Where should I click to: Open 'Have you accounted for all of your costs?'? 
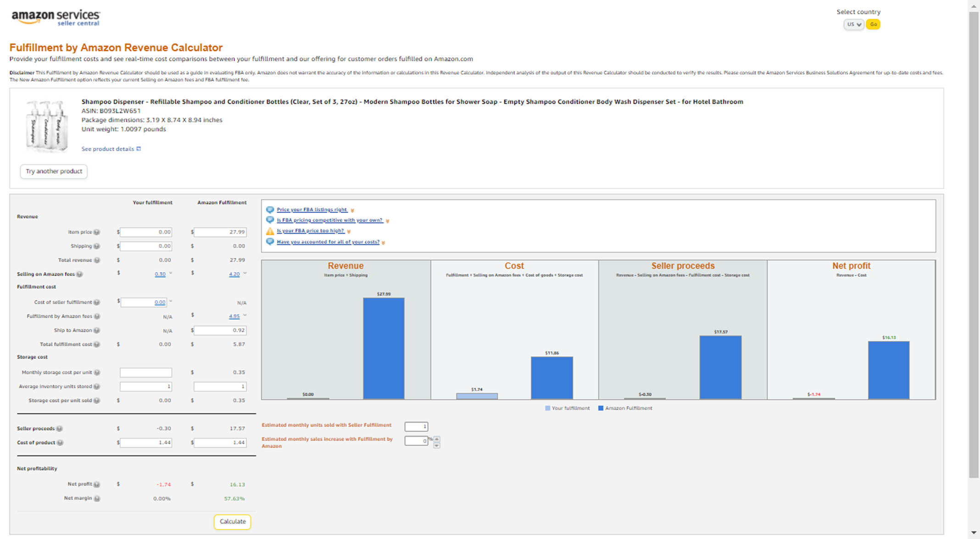(328, 242)
